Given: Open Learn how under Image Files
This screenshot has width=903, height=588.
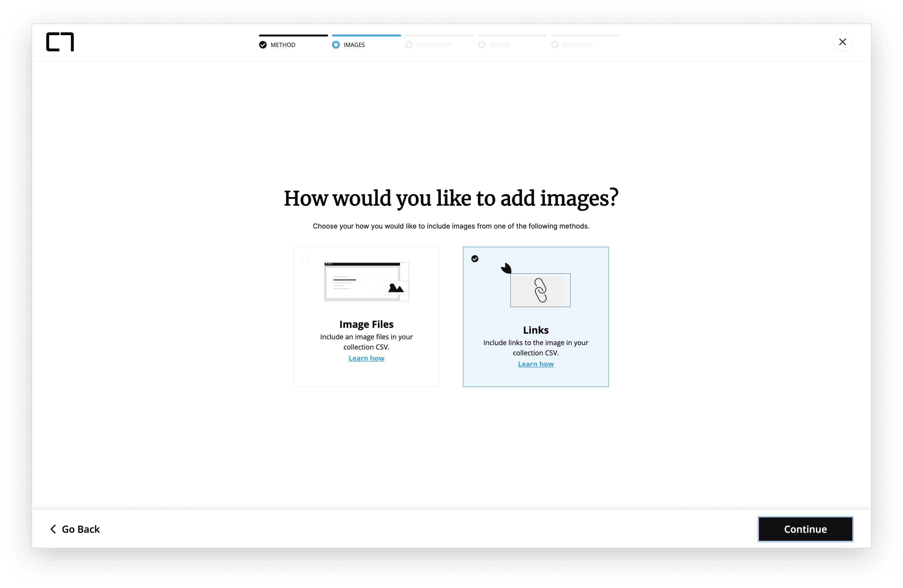Looking at the screenshot, I should 367,358.
